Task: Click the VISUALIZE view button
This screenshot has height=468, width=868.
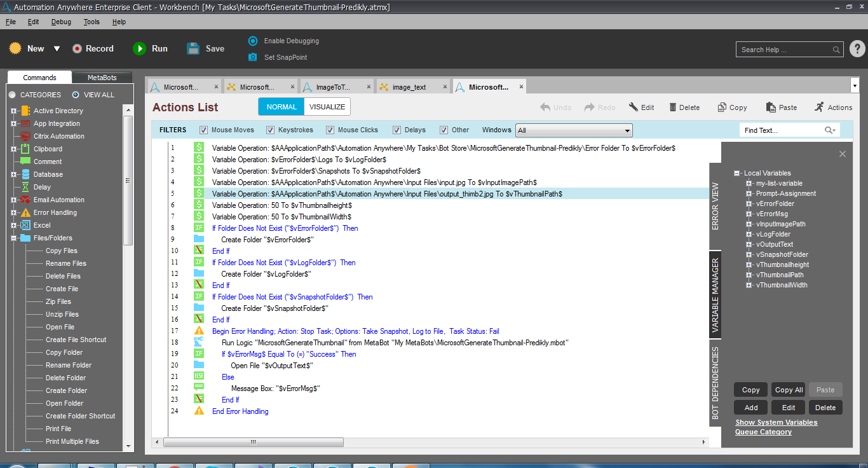Action: point(327,107)
